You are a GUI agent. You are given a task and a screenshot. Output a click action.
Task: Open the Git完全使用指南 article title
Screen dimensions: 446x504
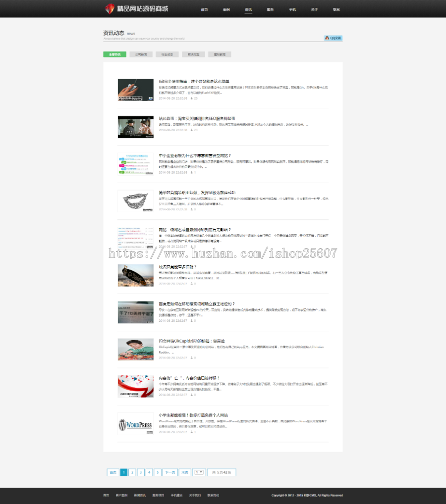(x=194, y=81)
